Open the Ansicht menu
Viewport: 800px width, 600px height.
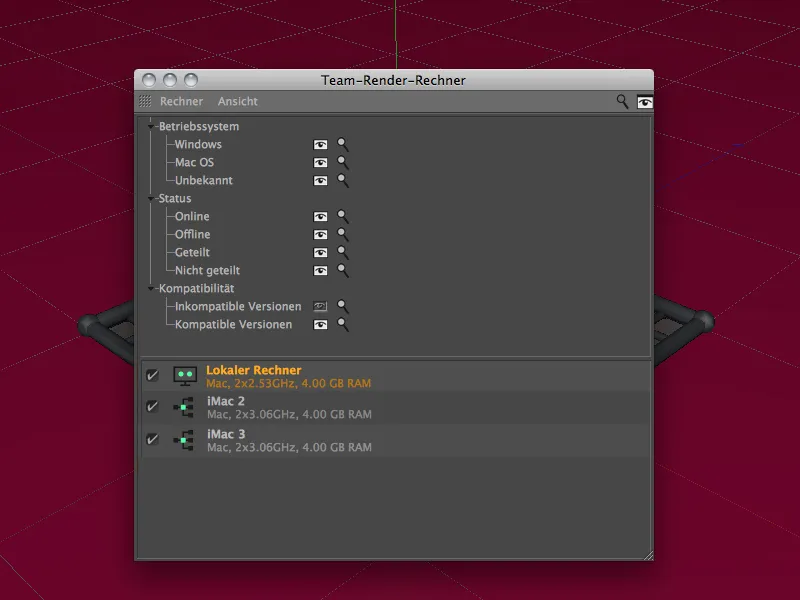click(238, 102)
